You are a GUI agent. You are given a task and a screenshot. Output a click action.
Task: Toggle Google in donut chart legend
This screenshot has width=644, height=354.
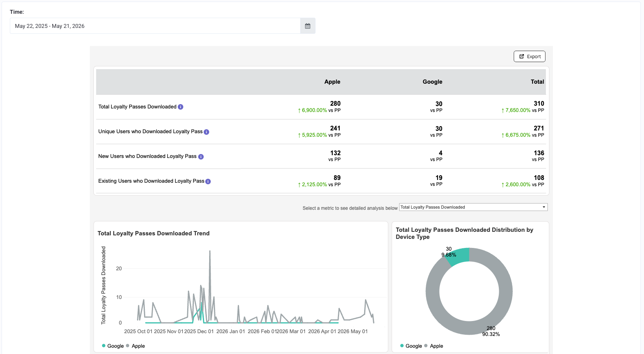(x=411, y=346)
